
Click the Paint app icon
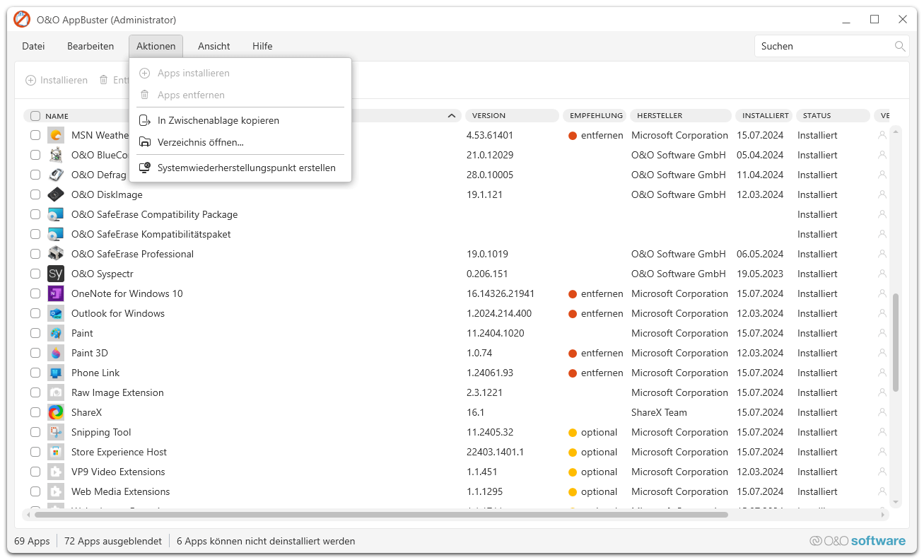click(x=56, y=333)
